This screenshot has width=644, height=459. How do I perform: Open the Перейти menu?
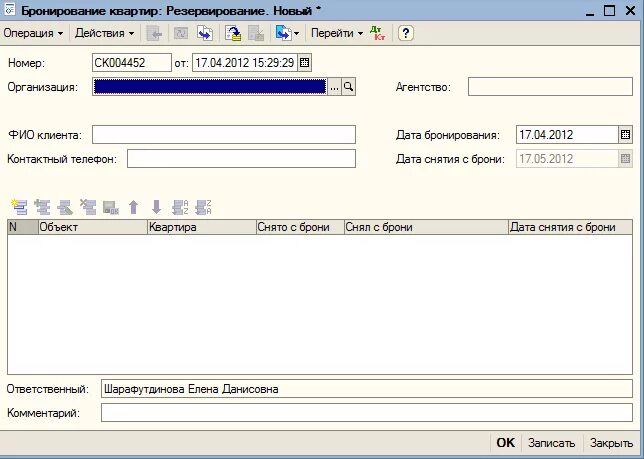(x=337, y=33)
